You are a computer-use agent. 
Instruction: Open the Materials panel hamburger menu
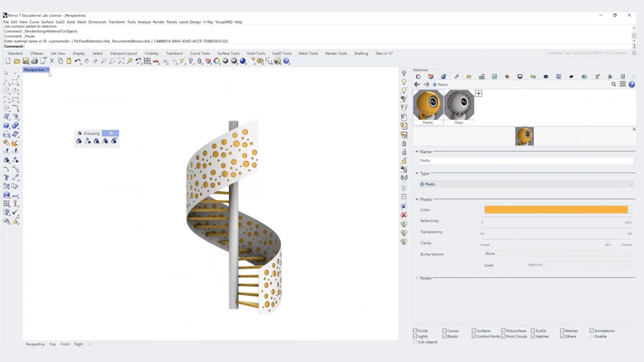pyautogui.click(x=623, y=84)
